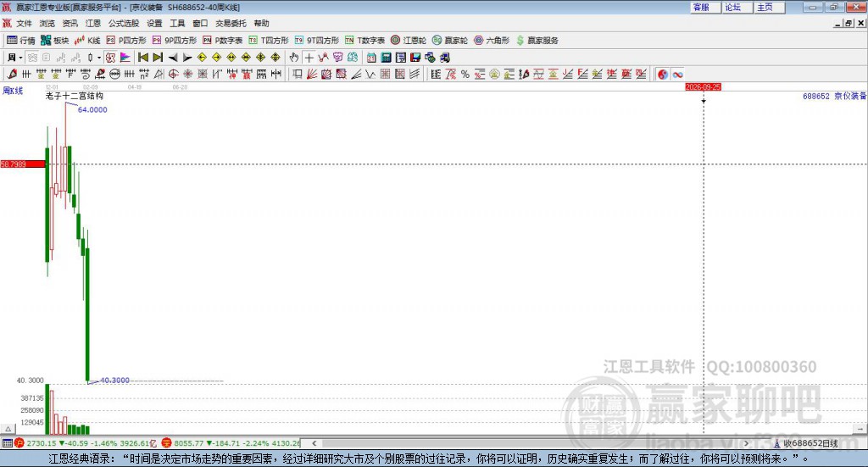868x467 pixels.
Task: Click the 主页 homepage button
Action: (770, 7)
